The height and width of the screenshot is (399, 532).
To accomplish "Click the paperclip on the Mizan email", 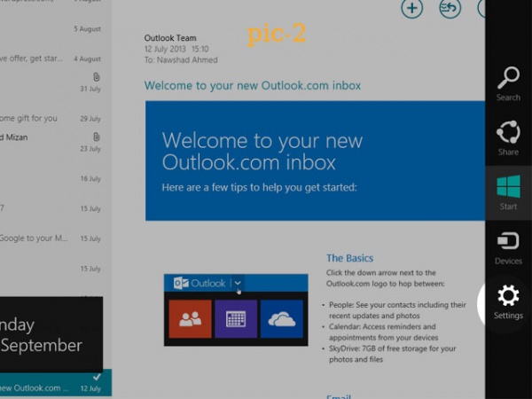I will pos(97,137).
